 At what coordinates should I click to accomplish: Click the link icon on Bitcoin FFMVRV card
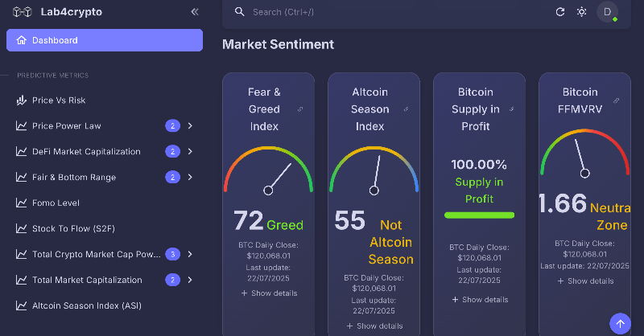[x=616, y=100]
